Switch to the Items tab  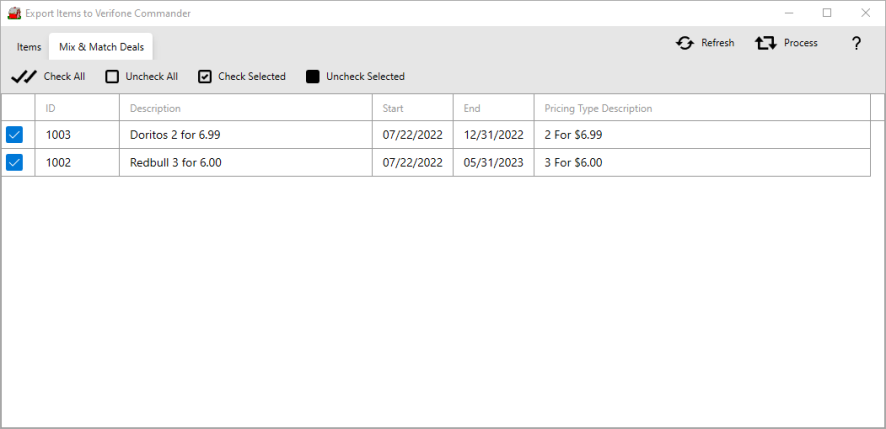(x=29, y=47)
